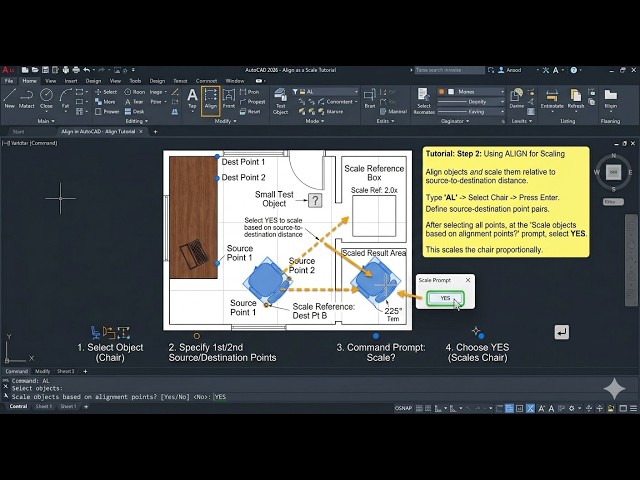Choose the Close circle tool
This screenshot has height=480, width=640.
(46, 98)
